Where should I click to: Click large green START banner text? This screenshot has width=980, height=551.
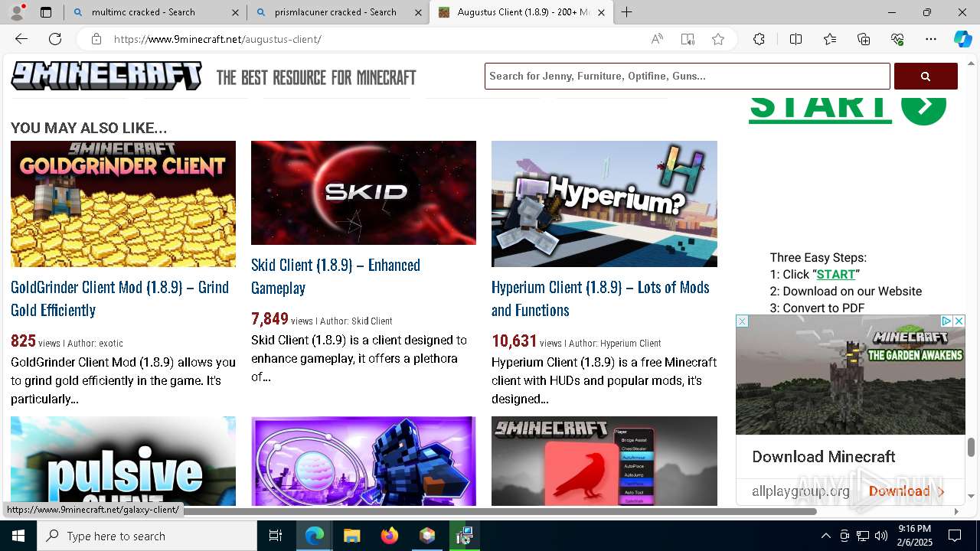(820, 109)
